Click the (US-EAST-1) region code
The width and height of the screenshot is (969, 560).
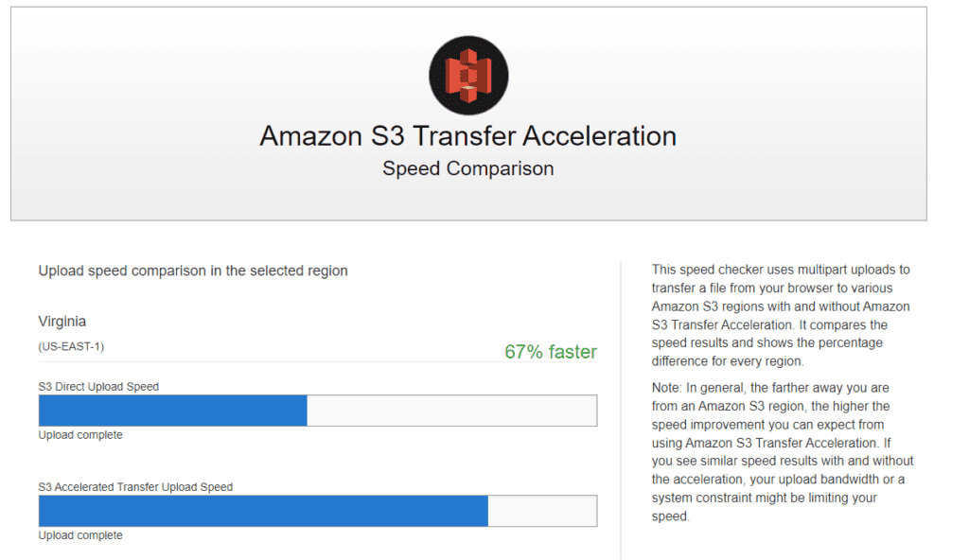[x=71, y=346]
